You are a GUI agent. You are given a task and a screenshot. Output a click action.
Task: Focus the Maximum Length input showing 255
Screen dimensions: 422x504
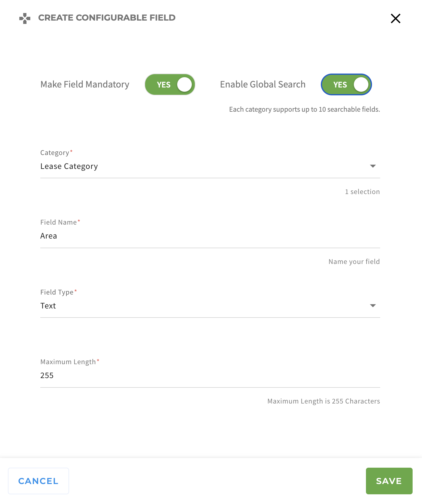[x=210, y=376]
